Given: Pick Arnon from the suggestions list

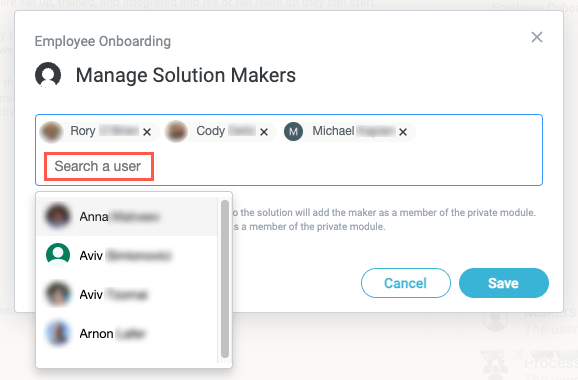Looking at the screenshot, I should 127,334.
